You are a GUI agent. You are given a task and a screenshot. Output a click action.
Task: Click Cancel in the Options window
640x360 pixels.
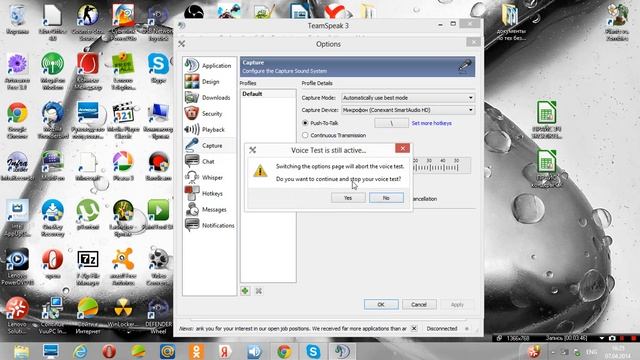(419, 304)
